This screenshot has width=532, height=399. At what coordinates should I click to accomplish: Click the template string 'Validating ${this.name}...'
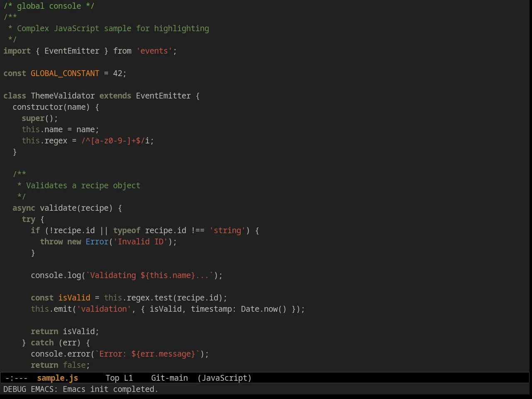tap(150, 275)
